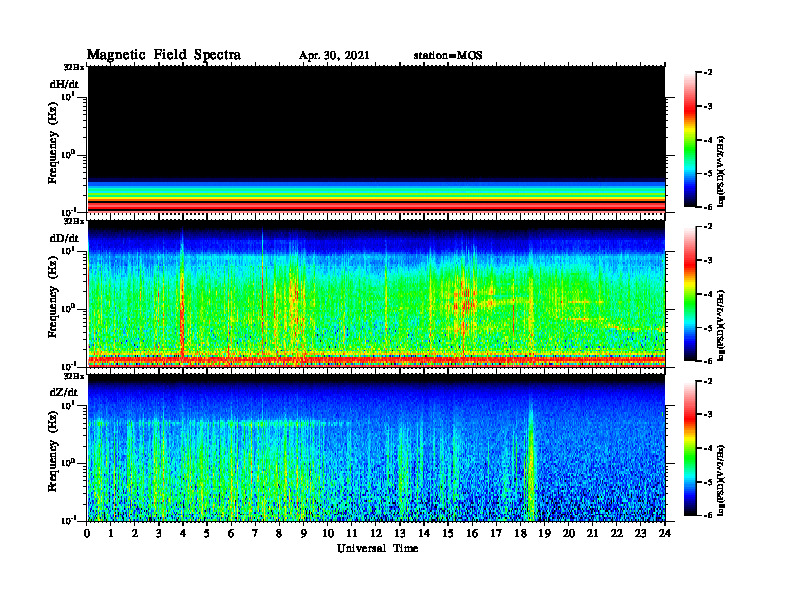Click hour tick label "4" on the time axis
792x612 pixels.
coord(183,533)
